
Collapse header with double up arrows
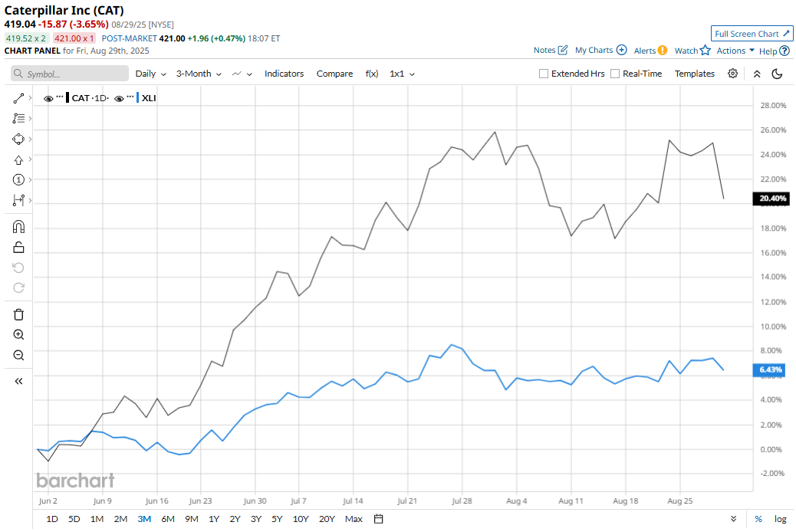(757, 74)
